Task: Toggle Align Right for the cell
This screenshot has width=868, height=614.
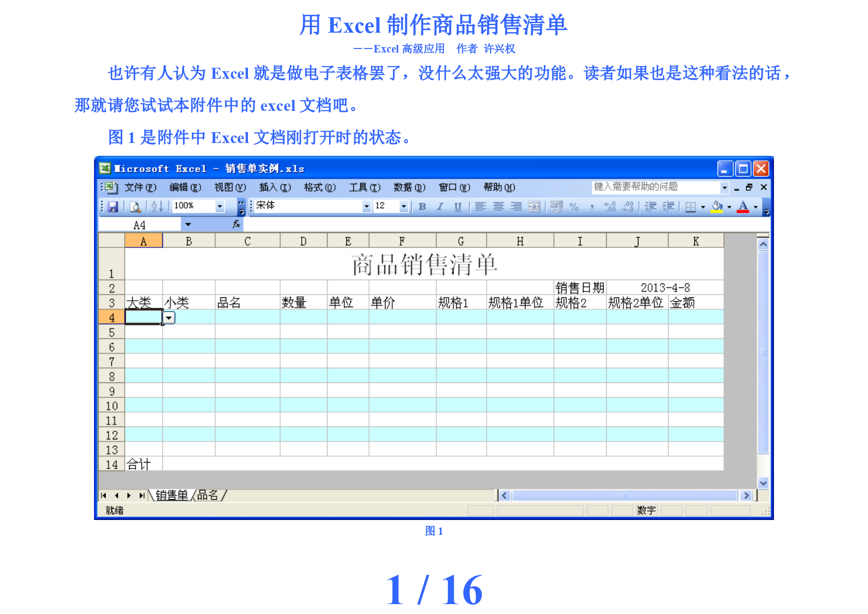Action: pos(516,206)
